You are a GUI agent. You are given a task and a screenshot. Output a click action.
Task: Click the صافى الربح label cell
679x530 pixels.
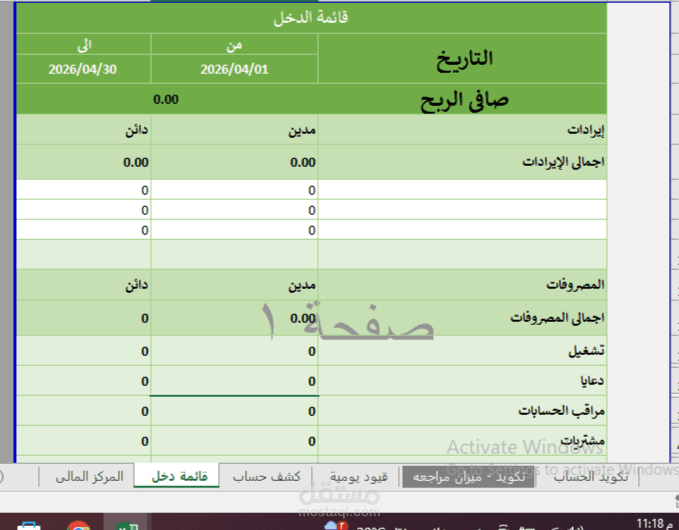point(462,99)
